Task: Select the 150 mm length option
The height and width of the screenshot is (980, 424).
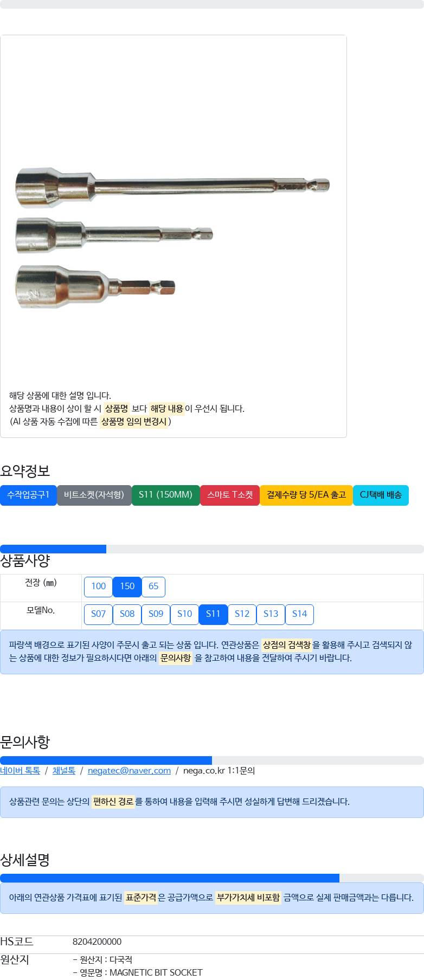Action: (127, 586)
